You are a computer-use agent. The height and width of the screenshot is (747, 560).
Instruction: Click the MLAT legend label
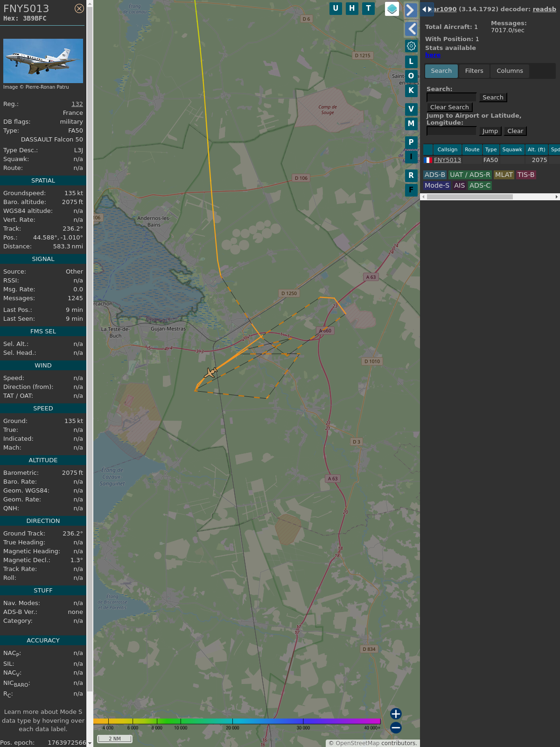[504, 175]
